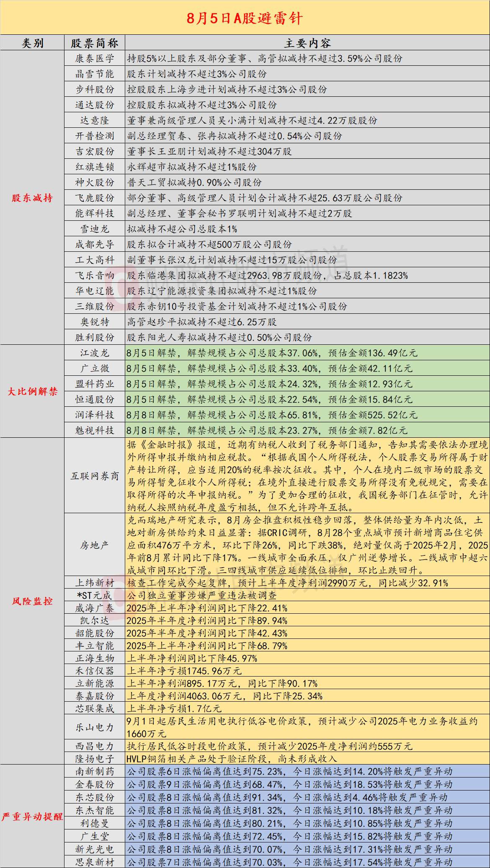Select stock name *ST元成
Viewport: 490px width, 868px height.
[x=95, y=595]
